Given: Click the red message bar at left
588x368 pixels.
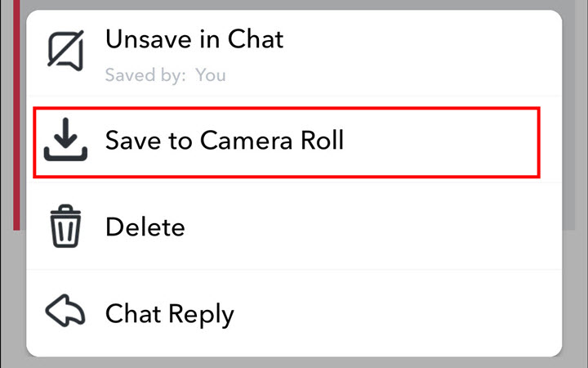Looking at the screenshot, I should (x=16, y=123).
